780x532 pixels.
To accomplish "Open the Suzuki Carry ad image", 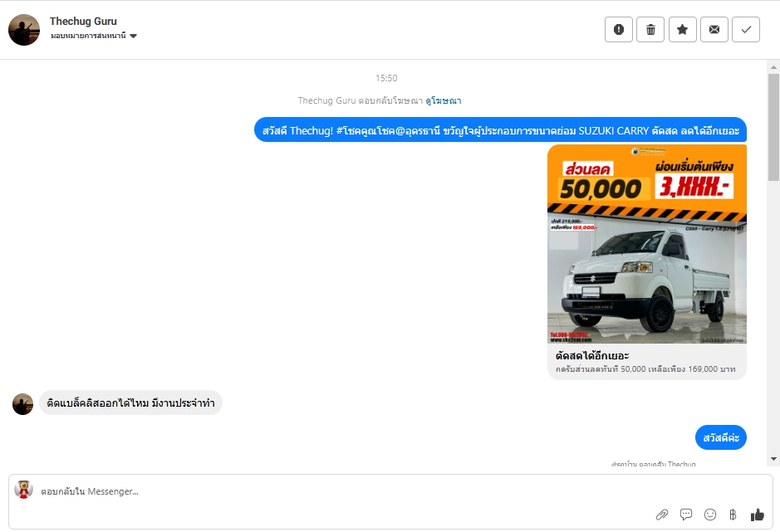I will click(x=647, y=244).
